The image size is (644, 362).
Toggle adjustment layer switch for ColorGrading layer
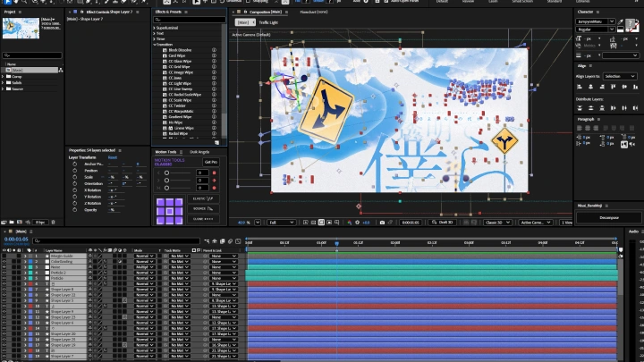(x=120, y=261)
